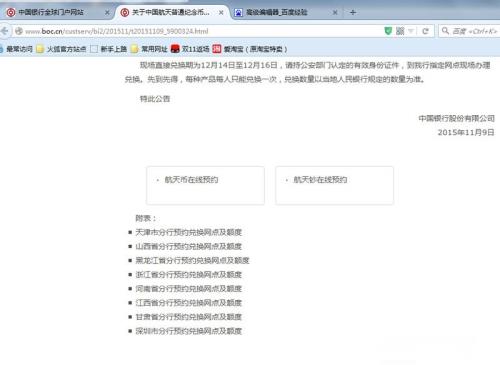The height and width of the screenshot is (365, 500).
Task: Close the 中国银行全球门户网站 tab
Action: (107, 13)
